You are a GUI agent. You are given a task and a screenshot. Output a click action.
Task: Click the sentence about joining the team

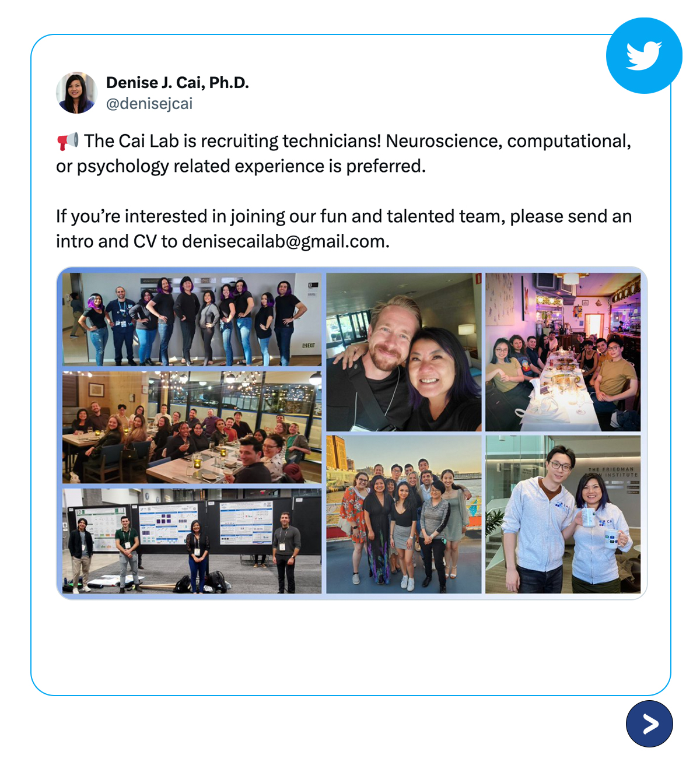pos(344,229)
